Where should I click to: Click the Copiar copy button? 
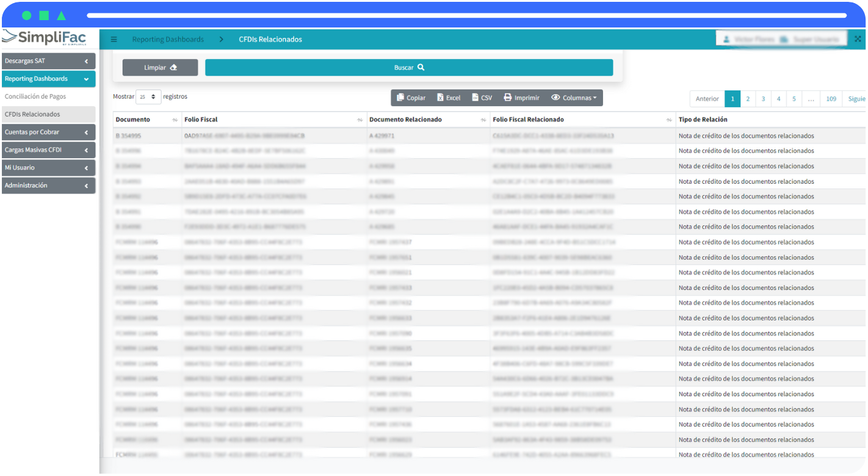[x=411, y=98]
